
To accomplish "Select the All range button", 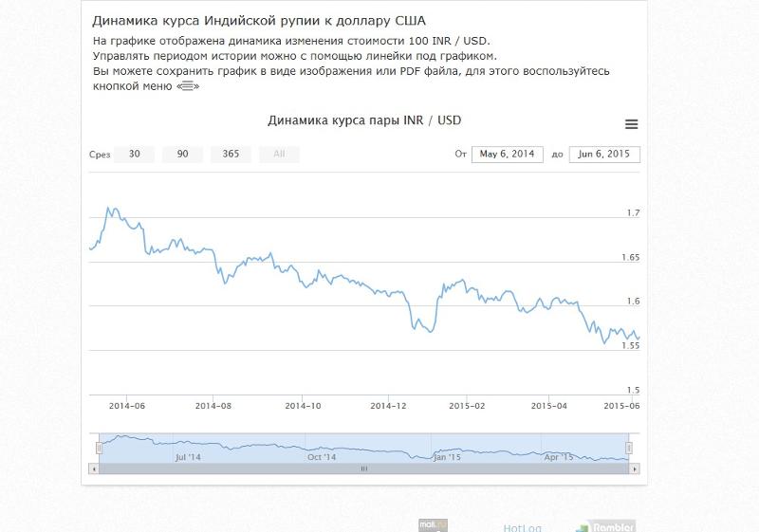I will tap(279, 155).
